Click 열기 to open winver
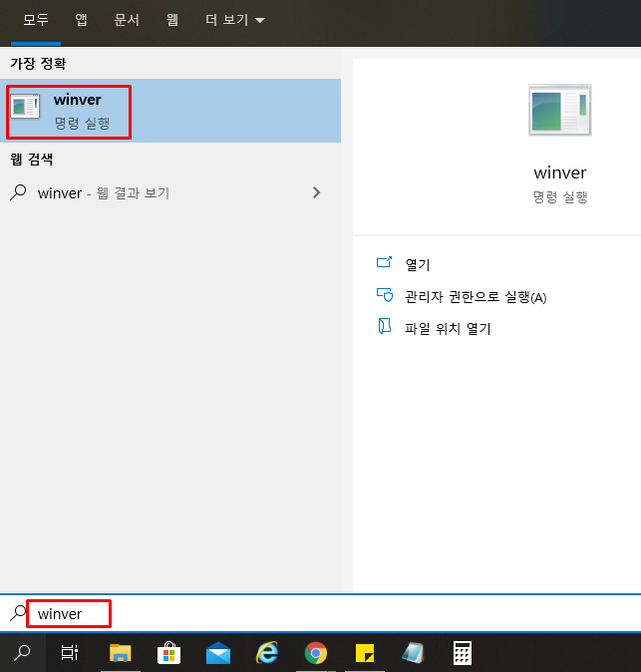This screenshot has width=641, height=672. (x=418, y=264)
